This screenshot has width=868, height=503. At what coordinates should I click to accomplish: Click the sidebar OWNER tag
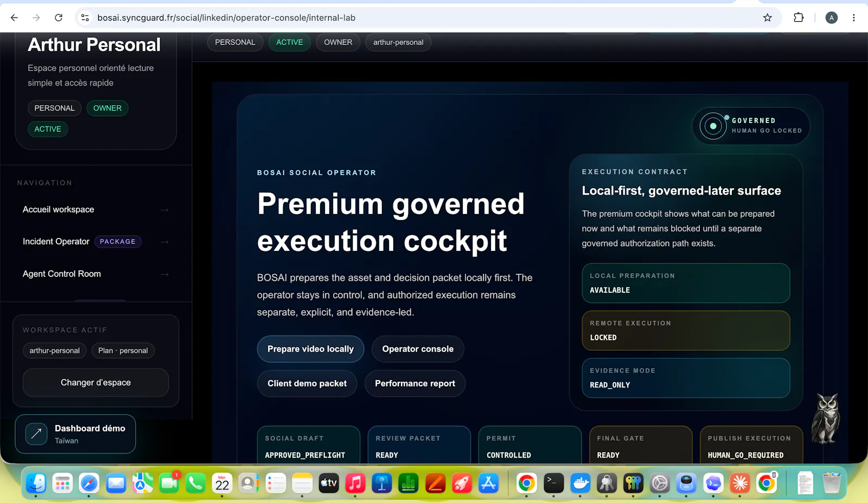pyautogui.click(x=107, y=108)
